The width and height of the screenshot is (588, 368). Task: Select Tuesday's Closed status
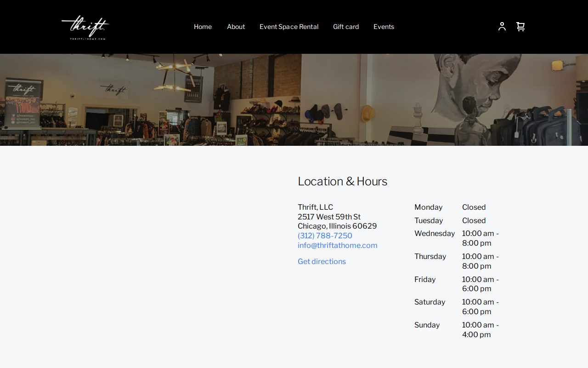tap(474, 221)
